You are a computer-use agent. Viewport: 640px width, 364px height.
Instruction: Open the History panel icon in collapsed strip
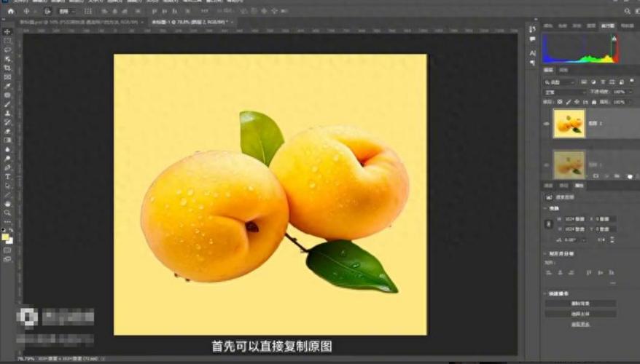(x=532, y=29)
